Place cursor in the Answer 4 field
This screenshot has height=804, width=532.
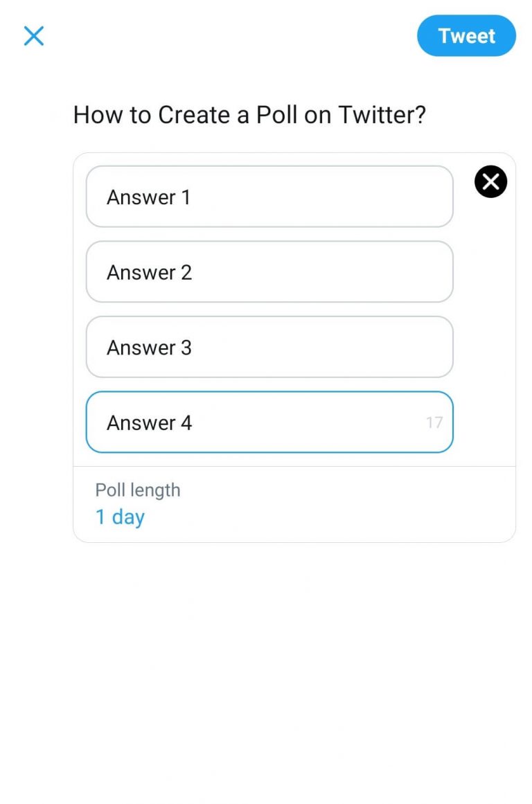pyautogui.click(x=269, y=422)
